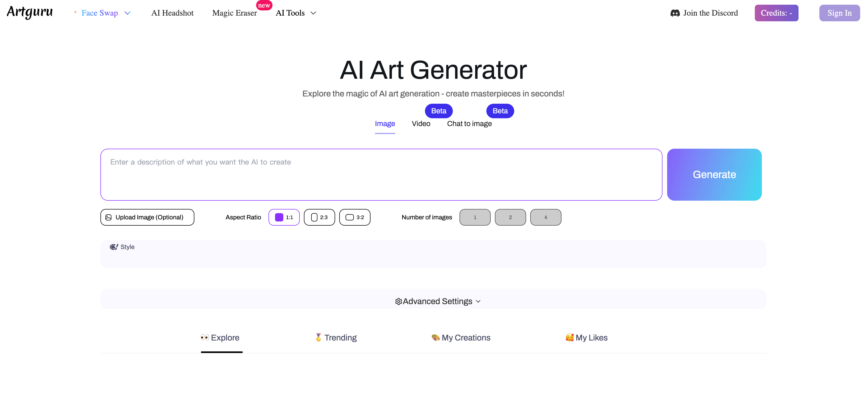Click the Style section label
This screenshot has height=419, width=868.
(x=127, y=247)
